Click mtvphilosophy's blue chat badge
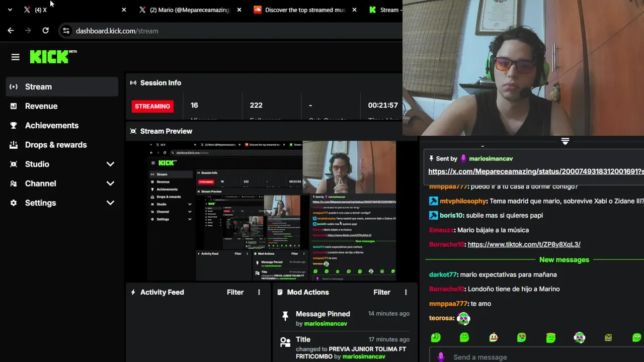The height and width of the screenshot is (362, 644). [433, 201]
